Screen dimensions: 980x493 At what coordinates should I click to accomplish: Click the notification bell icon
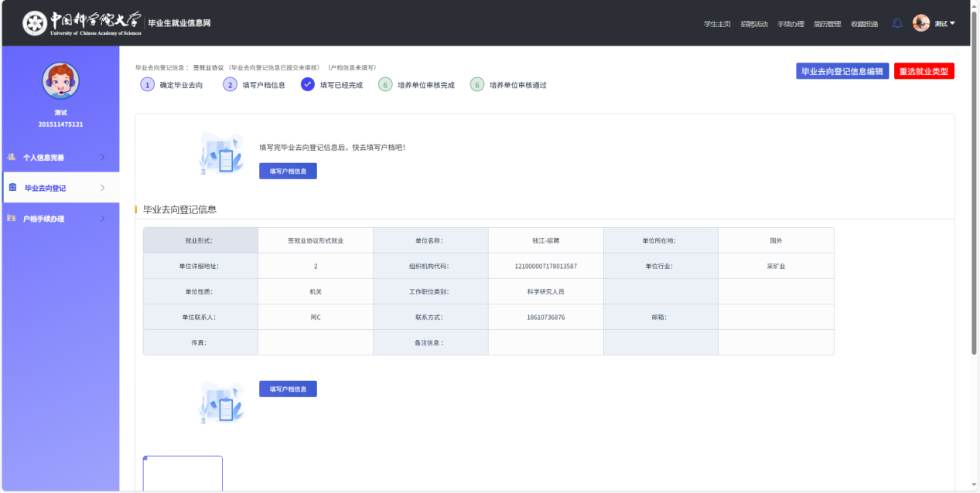[x=897, y=23]
